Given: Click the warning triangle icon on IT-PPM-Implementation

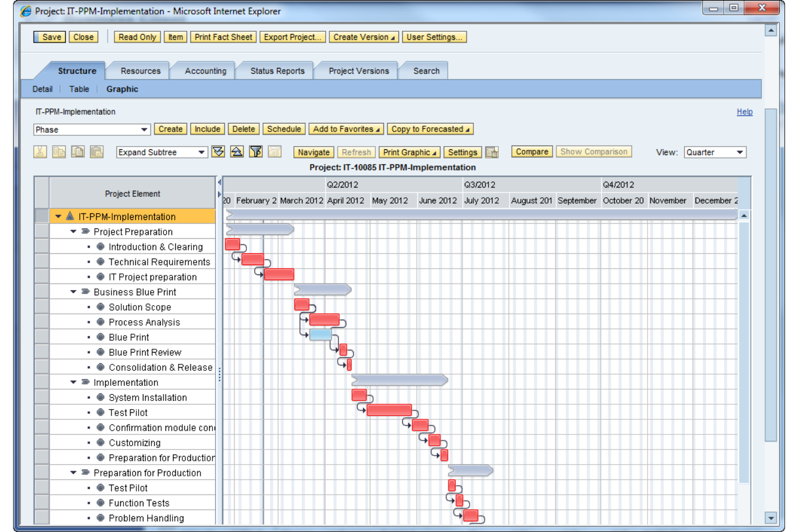Looking at the screenshot, I should 71,216.
